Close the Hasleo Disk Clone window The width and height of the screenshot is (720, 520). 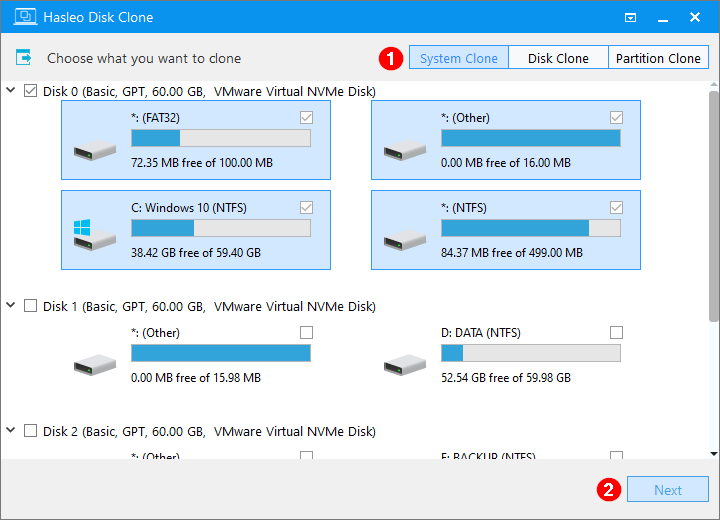tap(695, 17)
